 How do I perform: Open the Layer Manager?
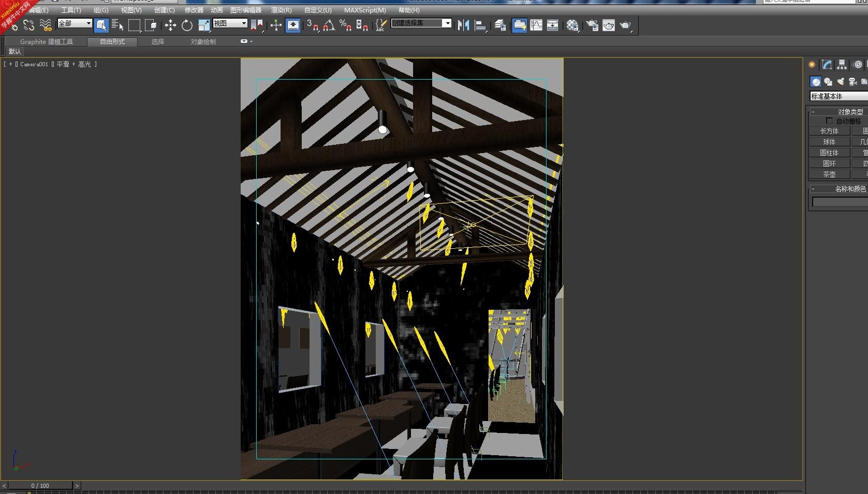point(500,25)
